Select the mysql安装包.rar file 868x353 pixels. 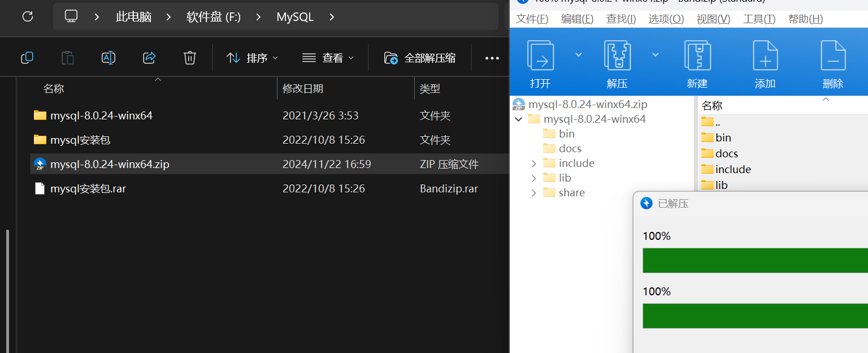pyautogui.click(x=269, y=188)
